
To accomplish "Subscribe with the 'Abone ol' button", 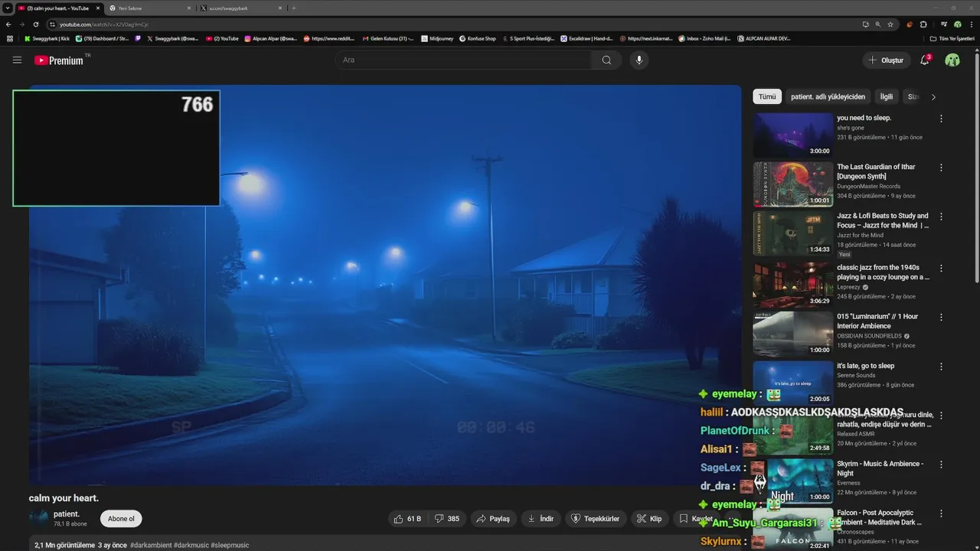I will pos(121,519).
